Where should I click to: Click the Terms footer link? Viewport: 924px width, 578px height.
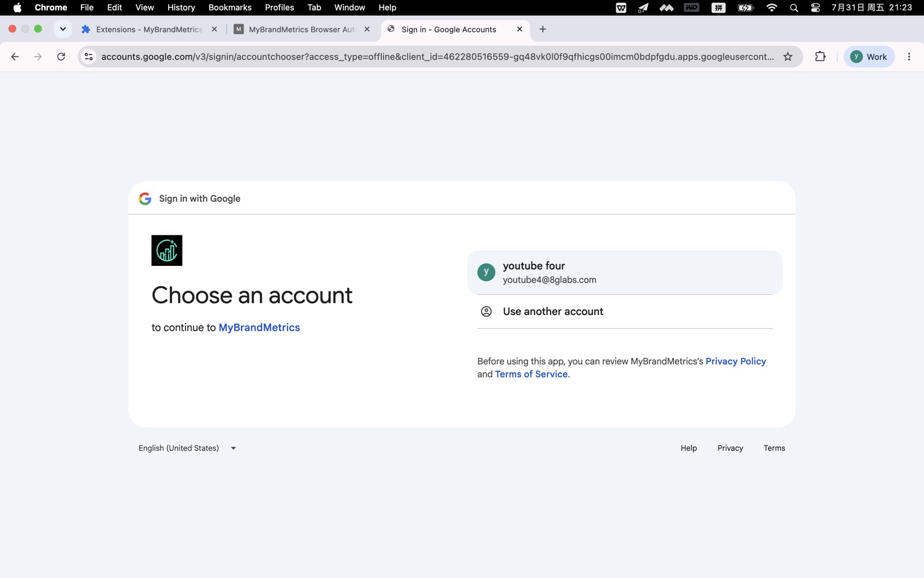click(774, 448)
